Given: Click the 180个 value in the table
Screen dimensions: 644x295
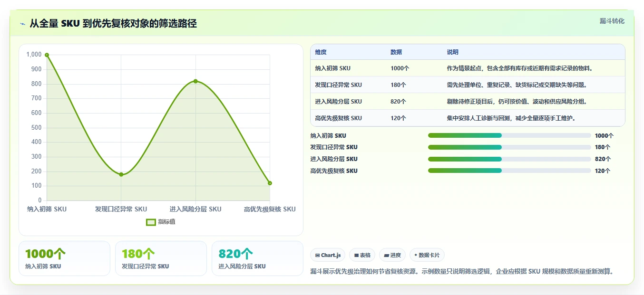Looking at the screenshot, I should click(399, 85).
